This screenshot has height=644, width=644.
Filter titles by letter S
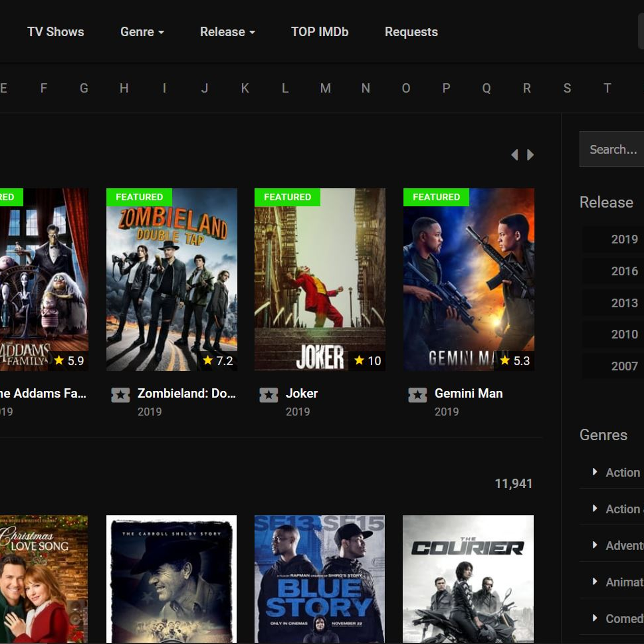(x=567, y=88)
